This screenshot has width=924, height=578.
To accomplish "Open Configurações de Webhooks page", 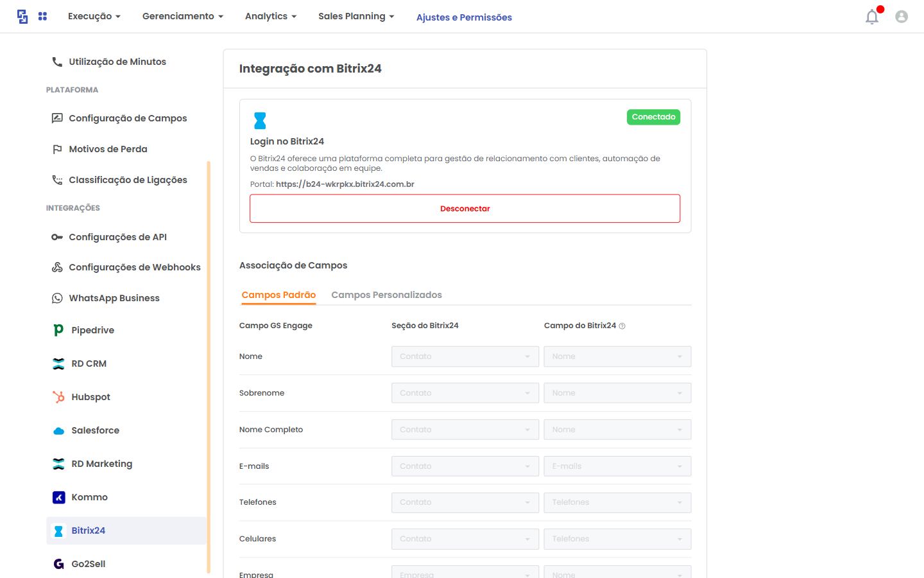I will [135, 267].
